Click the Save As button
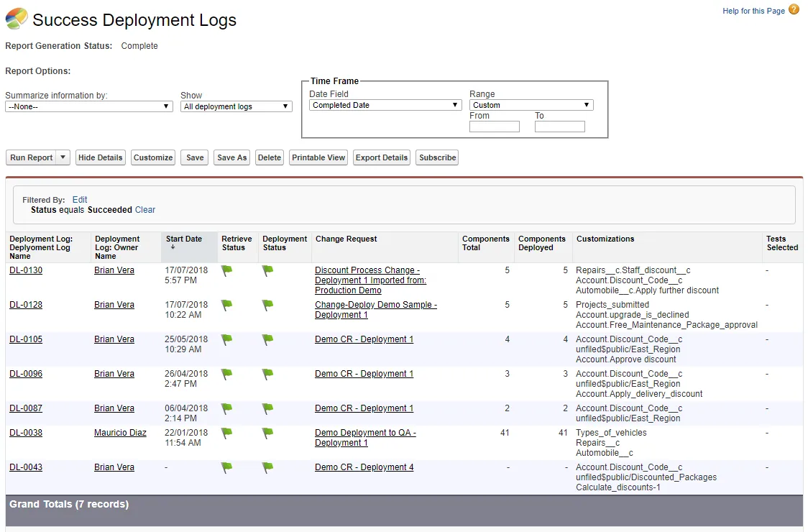Image resolution: width=808 pixels, height=532 pixels. pos(232,157)
